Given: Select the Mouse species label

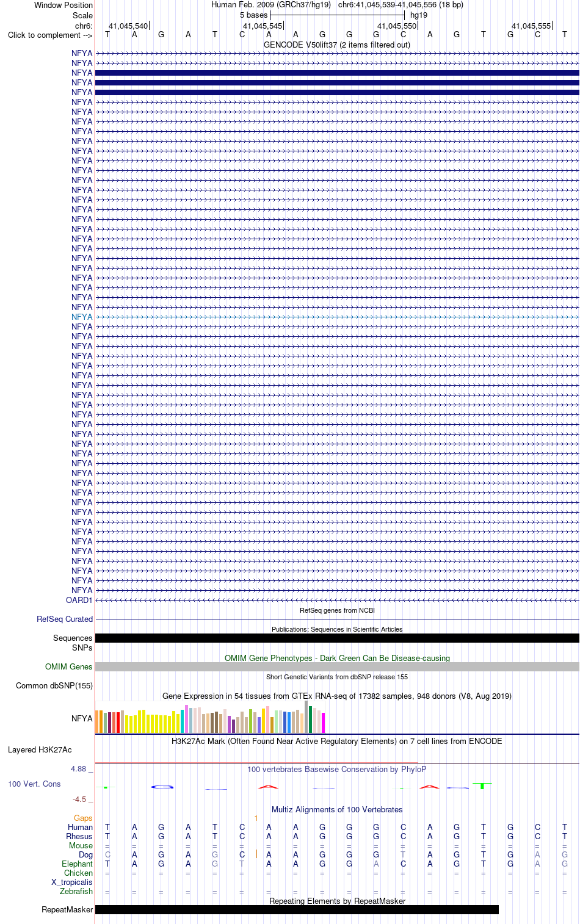Looking at the screenshot, I should click(81, 845).
